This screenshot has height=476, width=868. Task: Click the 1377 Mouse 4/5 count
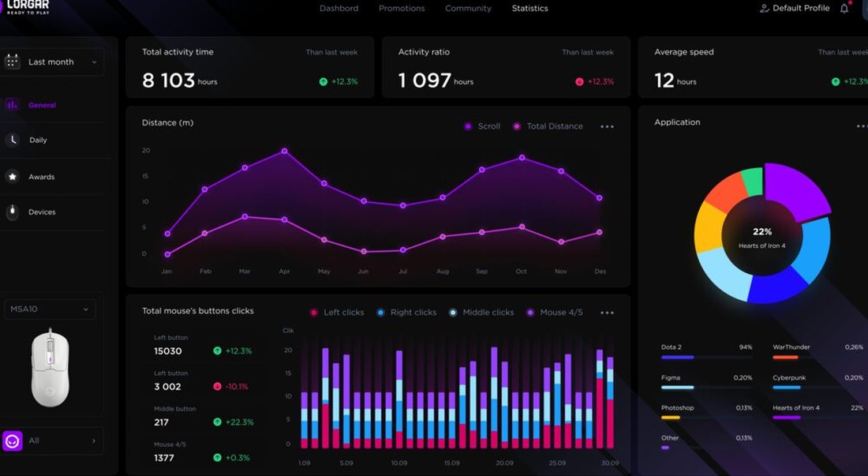pos(164,459)
